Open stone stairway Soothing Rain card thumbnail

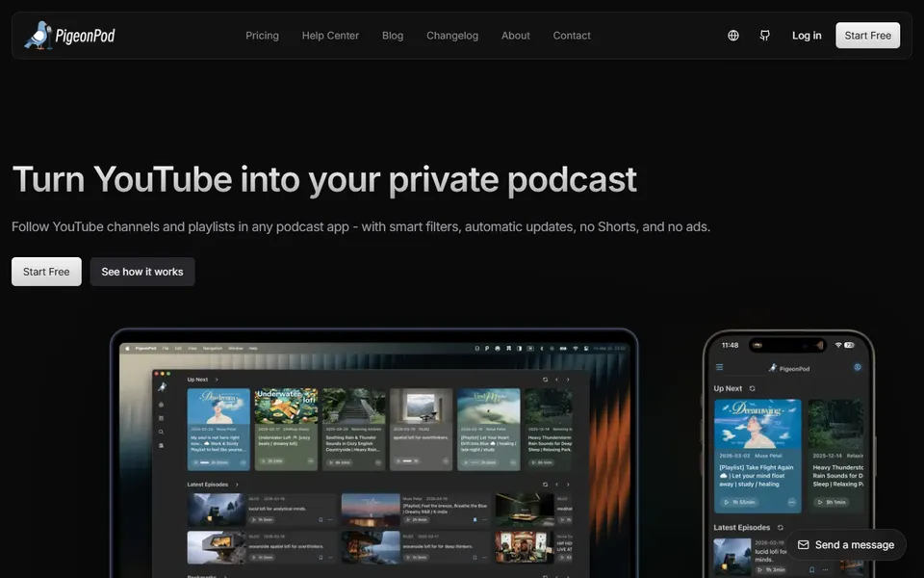[x=353, y=406]
